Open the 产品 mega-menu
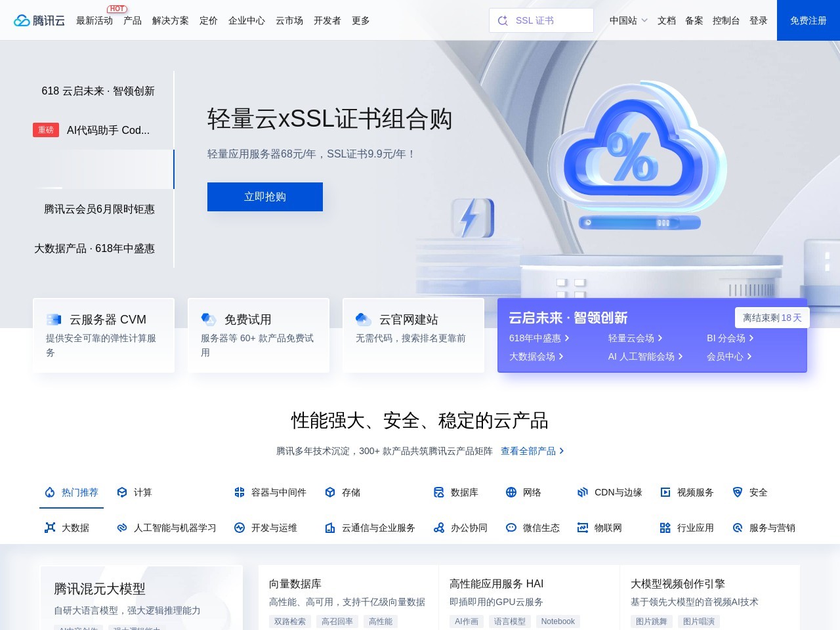Viewport: 840px width, 630px height. (x=132, y=20)
